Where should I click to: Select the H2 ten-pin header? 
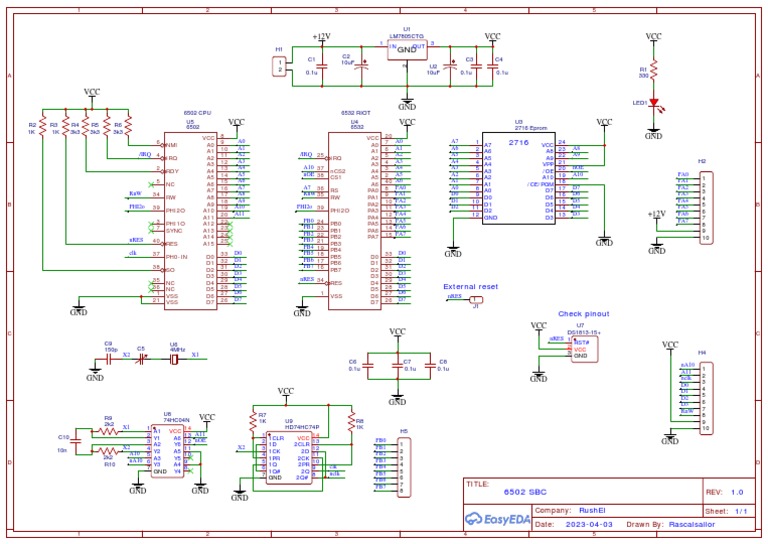(x=706, y=208)
